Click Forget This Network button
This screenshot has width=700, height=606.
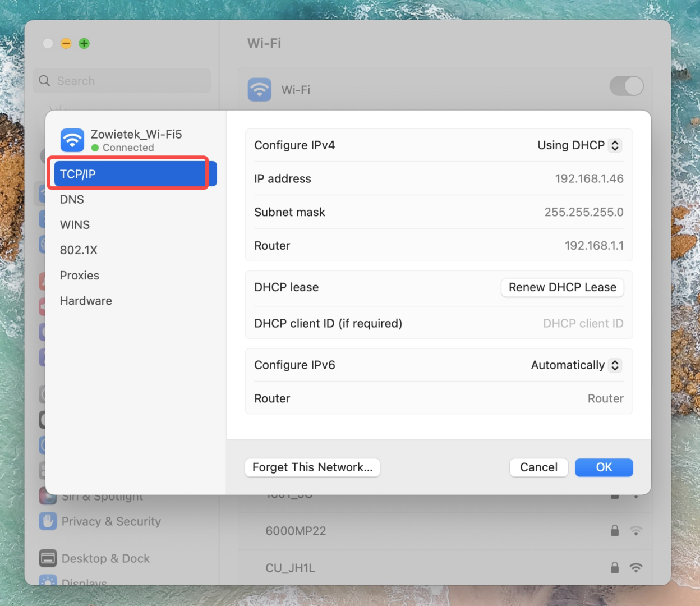click(x=312, y=467)
